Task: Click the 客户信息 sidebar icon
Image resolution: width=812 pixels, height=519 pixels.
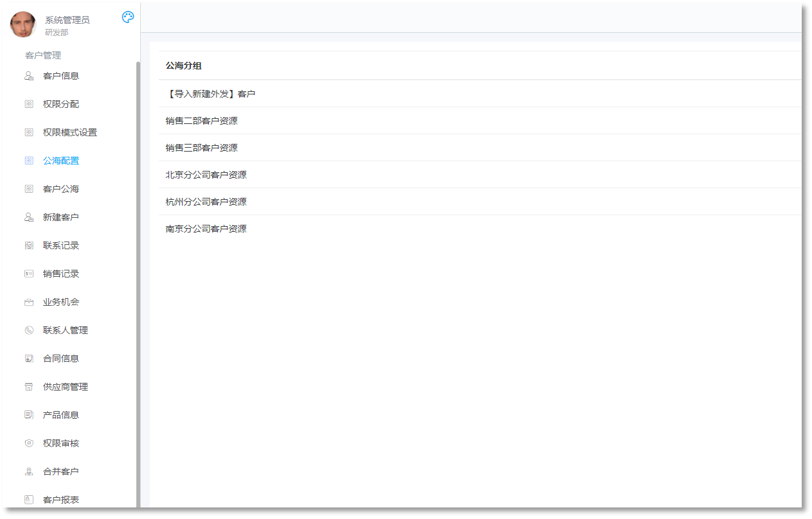Action: [x=29, y=76]
